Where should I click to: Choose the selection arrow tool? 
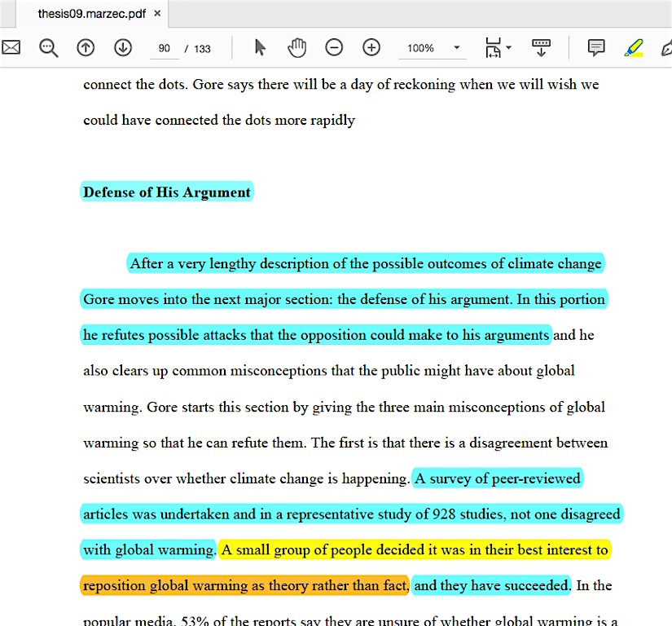(x=260, y=48)
